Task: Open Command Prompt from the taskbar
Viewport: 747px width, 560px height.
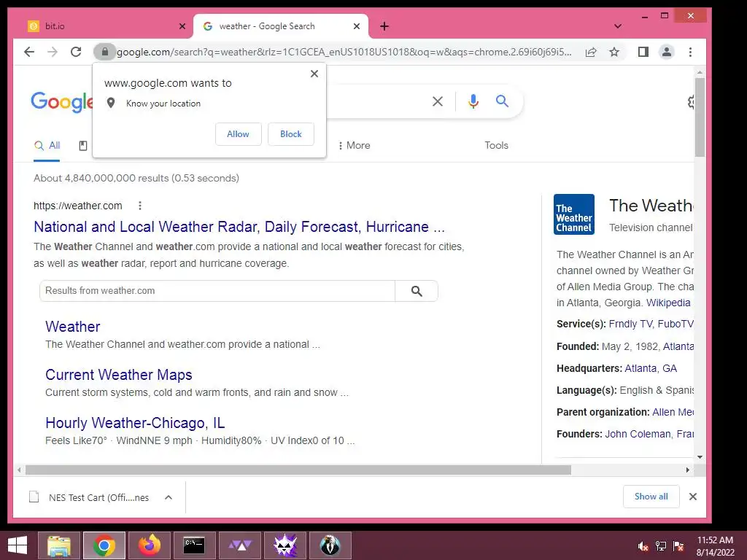Action: coord(194,545)
